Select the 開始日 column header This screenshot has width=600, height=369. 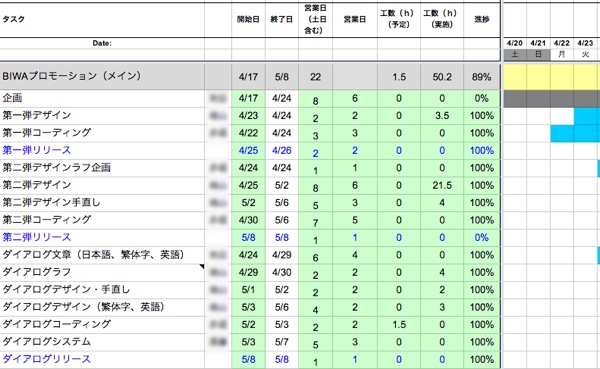(x=248, y=19)
